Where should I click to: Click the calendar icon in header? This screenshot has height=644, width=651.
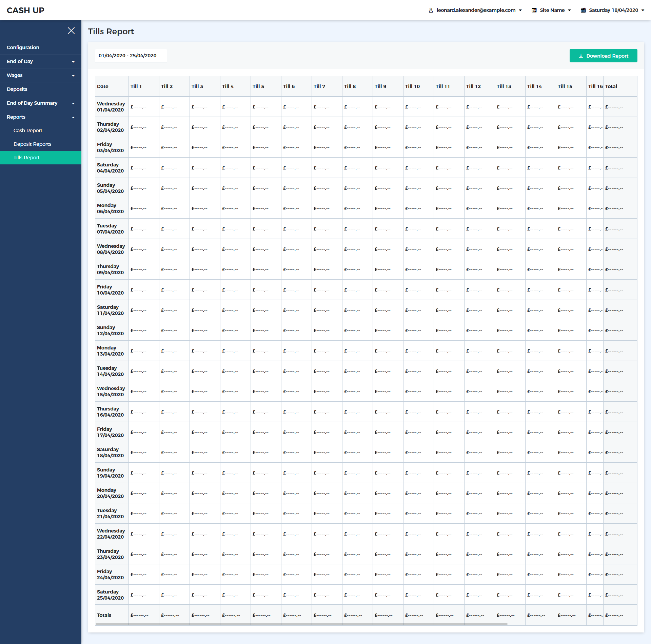(x=583, y=10)
